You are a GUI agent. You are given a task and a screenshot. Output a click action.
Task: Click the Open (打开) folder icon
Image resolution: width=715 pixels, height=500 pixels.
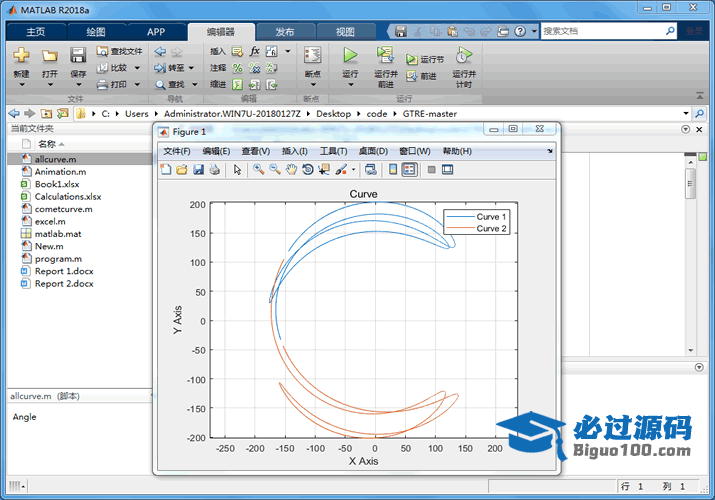tap(50, 56)
